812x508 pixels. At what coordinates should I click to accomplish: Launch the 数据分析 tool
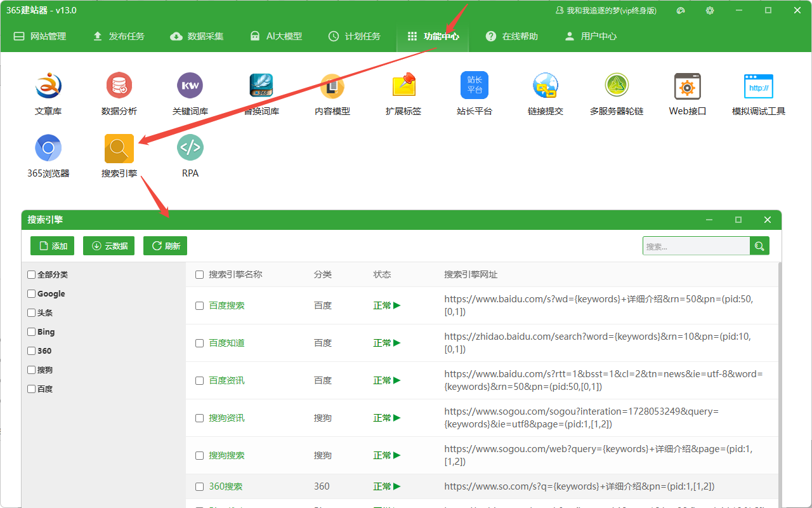point(119,94)
